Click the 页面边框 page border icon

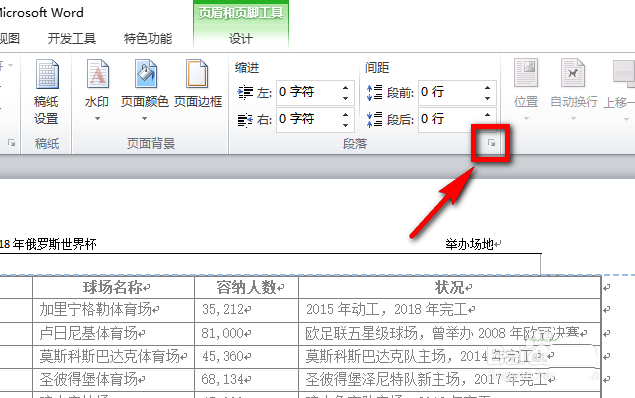click(x=198, y=74)
